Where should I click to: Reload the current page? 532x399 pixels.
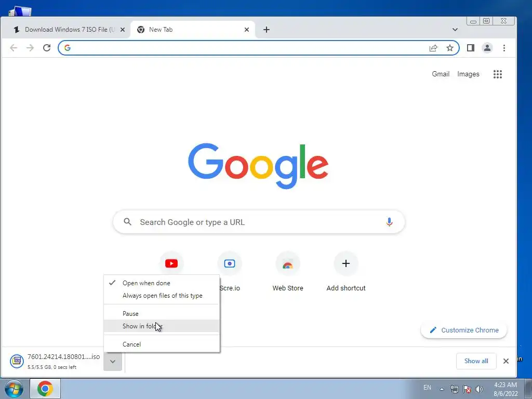[47, 48]
